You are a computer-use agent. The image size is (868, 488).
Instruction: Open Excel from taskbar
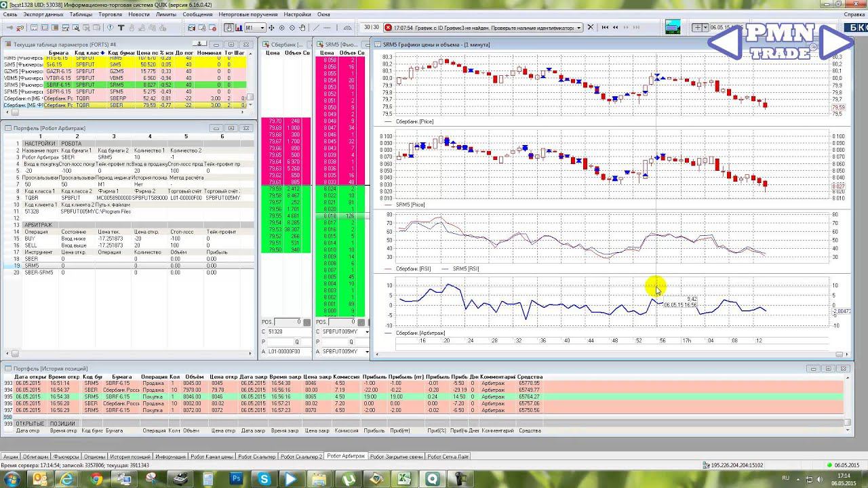(403, 479)
